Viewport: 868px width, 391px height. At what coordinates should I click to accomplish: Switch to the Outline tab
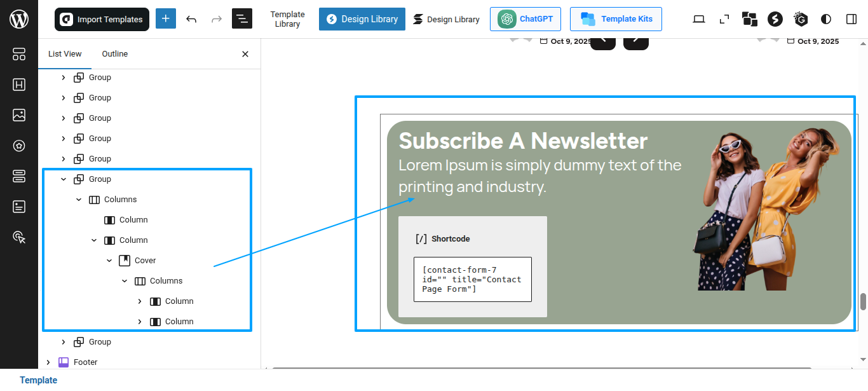(114, 54)
